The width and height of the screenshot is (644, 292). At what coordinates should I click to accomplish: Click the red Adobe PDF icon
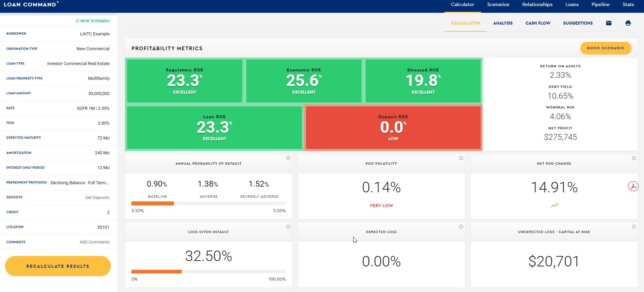(x=633, y=186)
